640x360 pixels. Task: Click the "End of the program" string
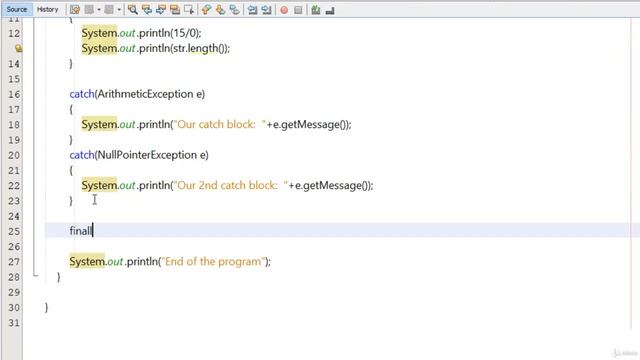(x=213, y=261)
